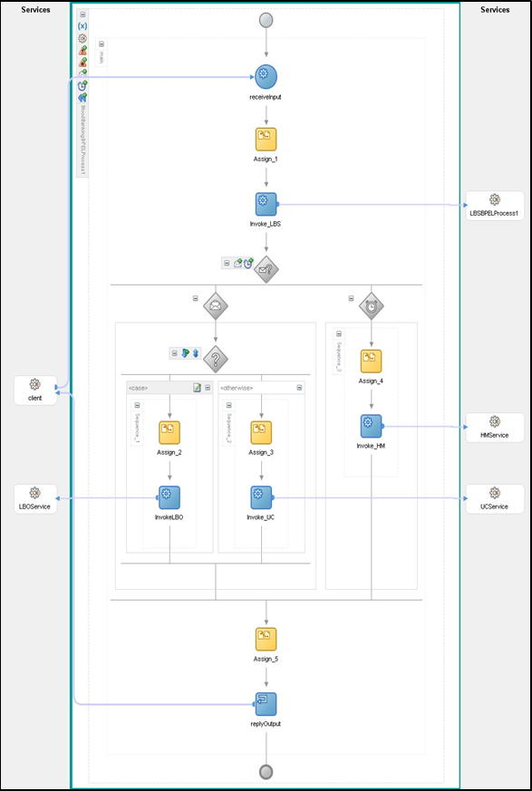The height and width of the screenshot is (791, 532).
Task: Select the UCService partner link
Action: [x=495, y=498]
